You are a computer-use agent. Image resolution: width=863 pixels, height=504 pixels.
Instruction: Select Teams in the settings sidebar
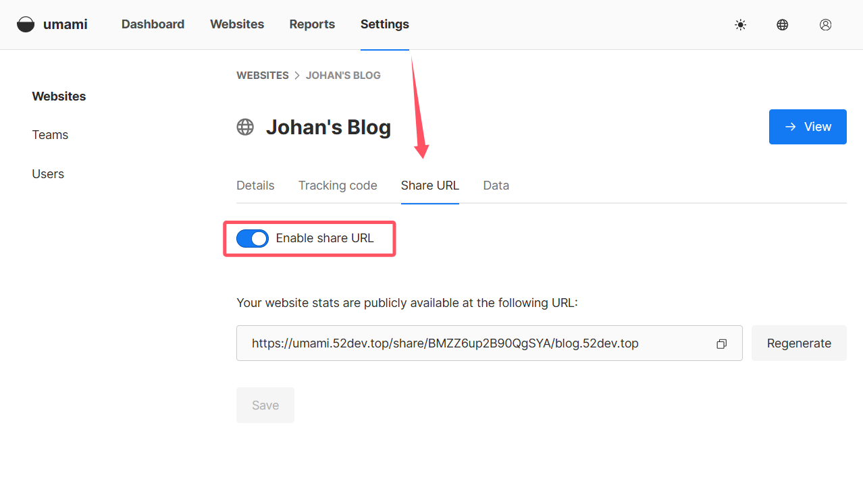pos(50,135)
